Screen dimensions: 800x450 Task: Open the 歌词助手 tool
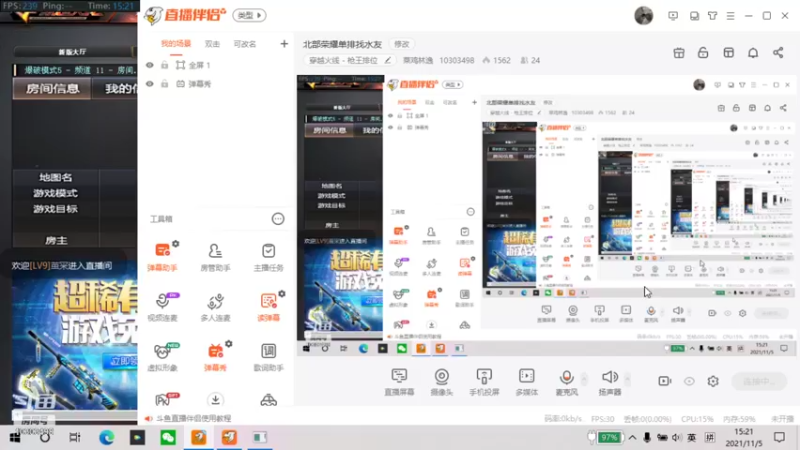268,357
